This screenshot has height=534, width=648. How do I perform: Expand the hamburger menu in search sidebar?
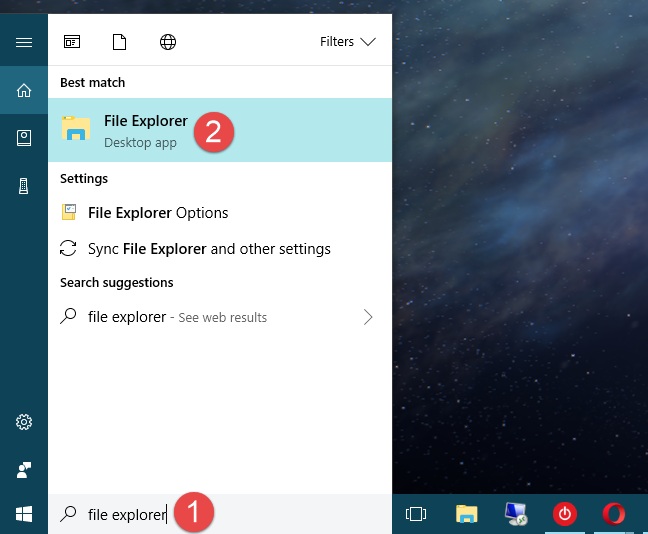coord(24,42)
